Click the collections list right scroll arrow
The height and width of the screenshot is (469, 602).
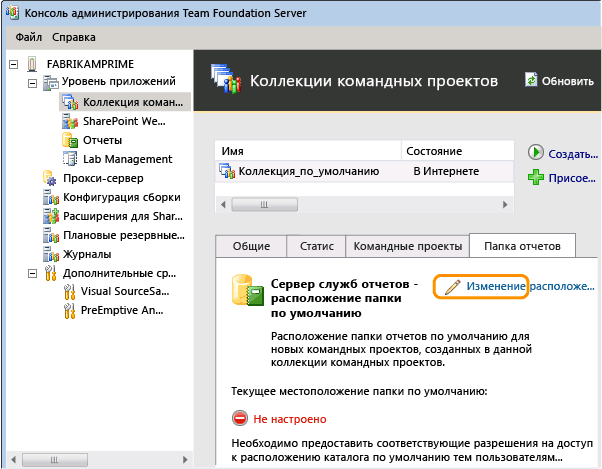click(505, 205)
